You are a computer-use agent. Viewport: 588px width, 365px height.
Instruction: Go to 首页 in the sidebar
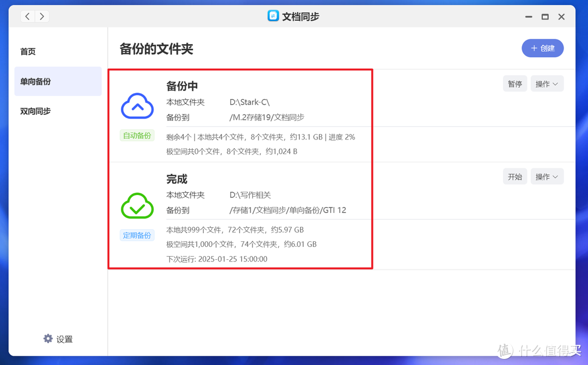click(28, 51)
